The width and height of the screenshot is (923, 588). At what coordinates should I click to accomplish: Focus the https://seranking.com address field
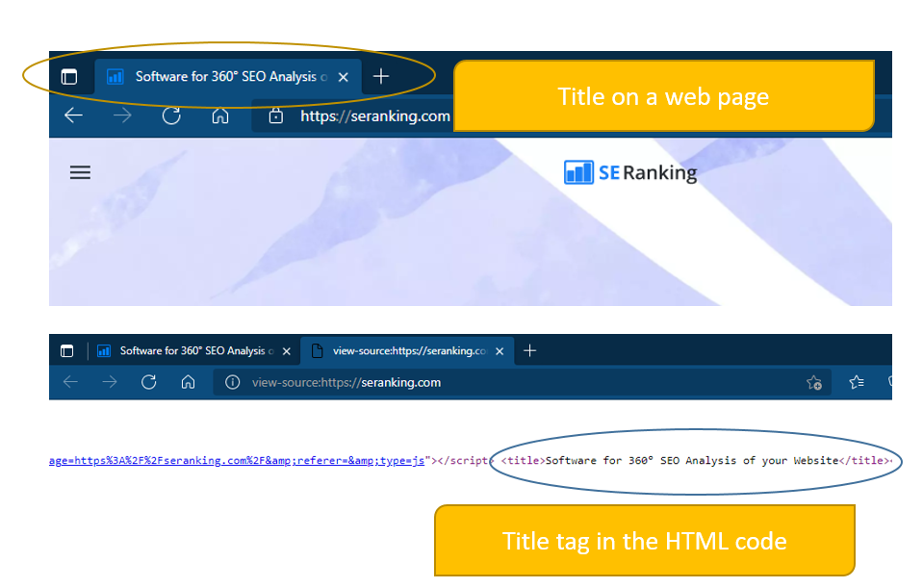(375, 115)
